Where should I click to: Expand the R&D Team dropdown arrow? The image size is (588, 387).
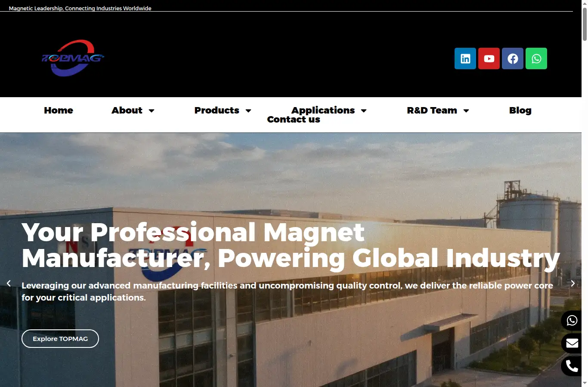coord(466,111)
